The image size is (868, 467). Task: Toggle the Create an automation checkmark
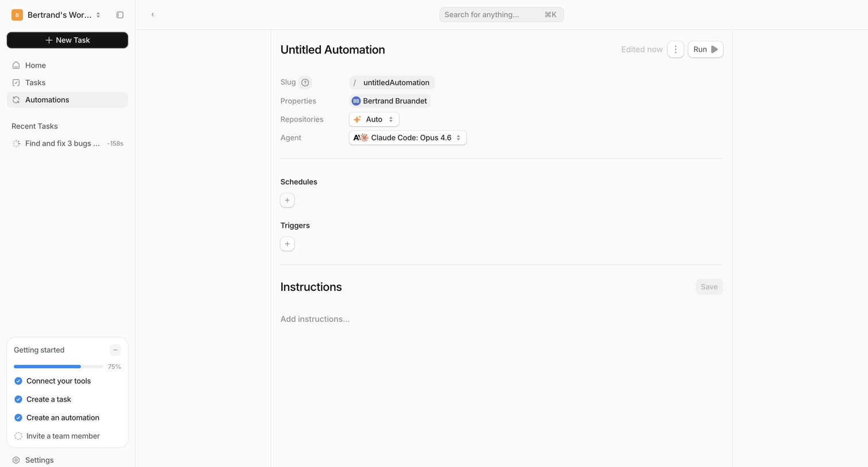click(x=18, y=418)
